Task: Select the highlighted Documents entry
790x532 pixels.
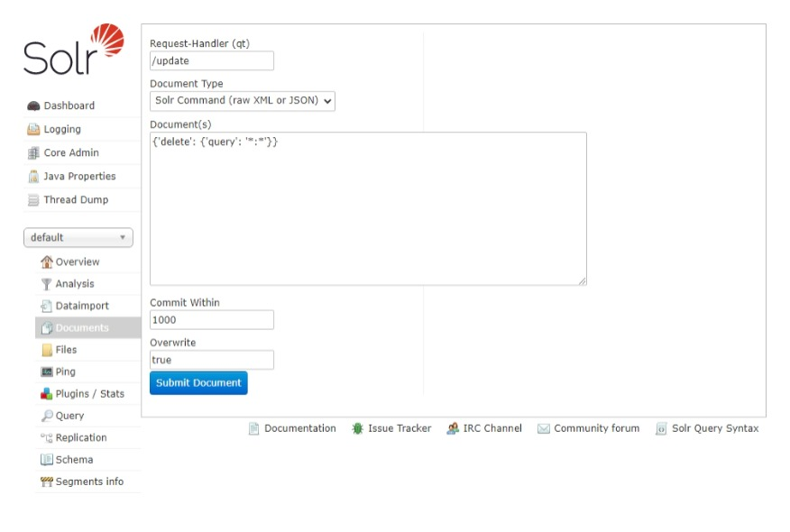Action: [88, 328]
